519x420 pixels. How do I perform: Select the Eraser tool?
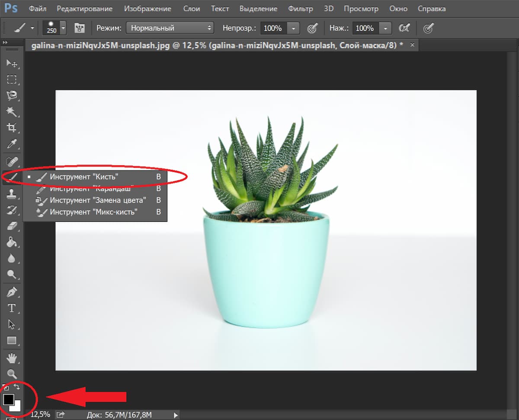pos(11,226)
